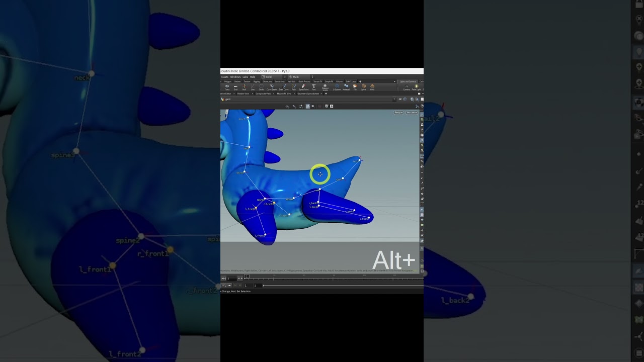Switch to the Volume shelf tab
Image resolution: width=644 pixels, height=362 pixels.
click(x=339, y=81)
